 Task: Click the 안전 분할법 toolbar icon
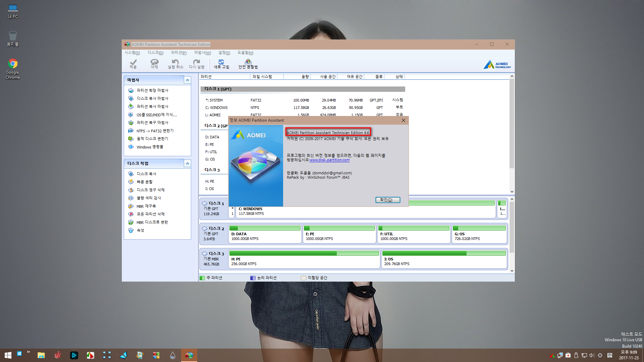pos(248,64)
